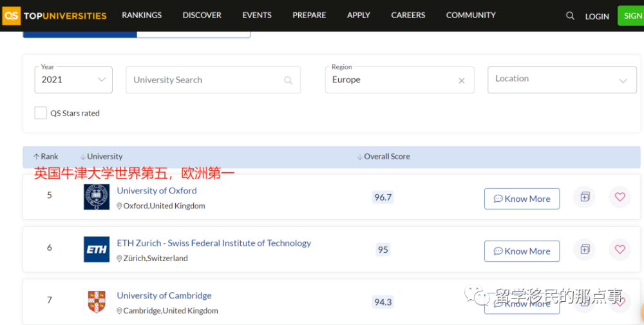Toggle the QS Stars rated checkbox
Image resolution: width=644 pixels, height=325 pixels.
pyautogui.click(x=41, y=113)
